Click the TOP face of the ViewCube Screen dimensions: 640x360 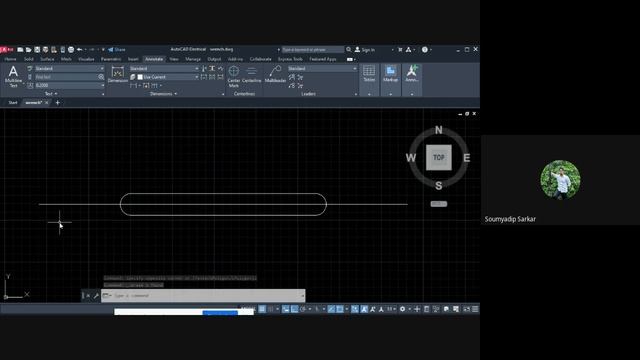click(439, 157)
